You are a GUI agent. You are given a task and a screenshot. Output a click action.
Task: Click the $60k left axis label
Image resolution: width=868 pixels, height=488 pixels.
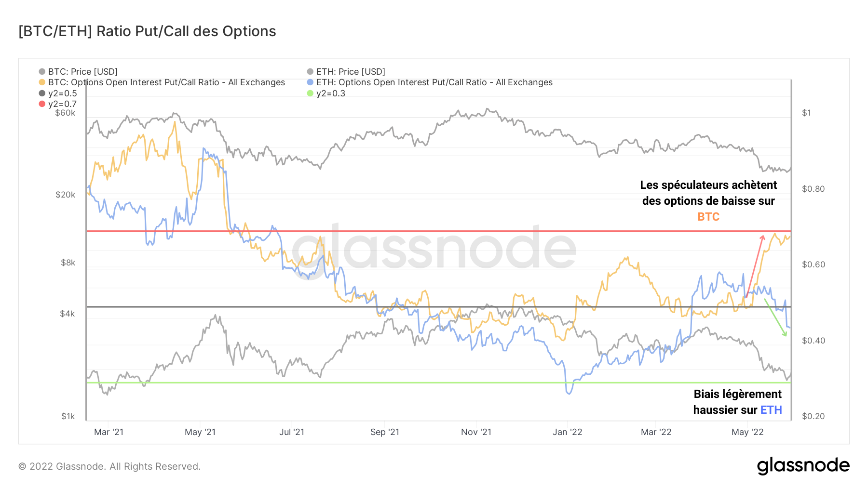pyautogui.click(x=65, y=113)
